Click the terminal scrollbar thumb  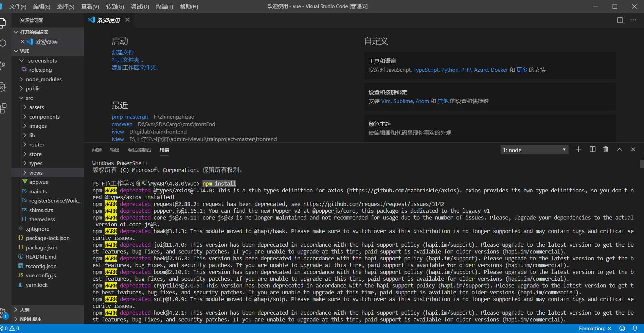(642, 164)
